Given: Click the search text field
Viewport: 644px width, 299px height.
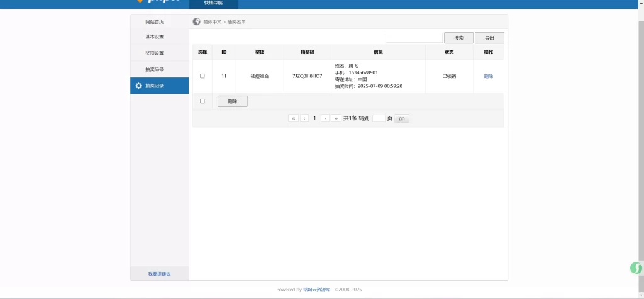Looking at the screenshot, I should [x=414, y=38].
